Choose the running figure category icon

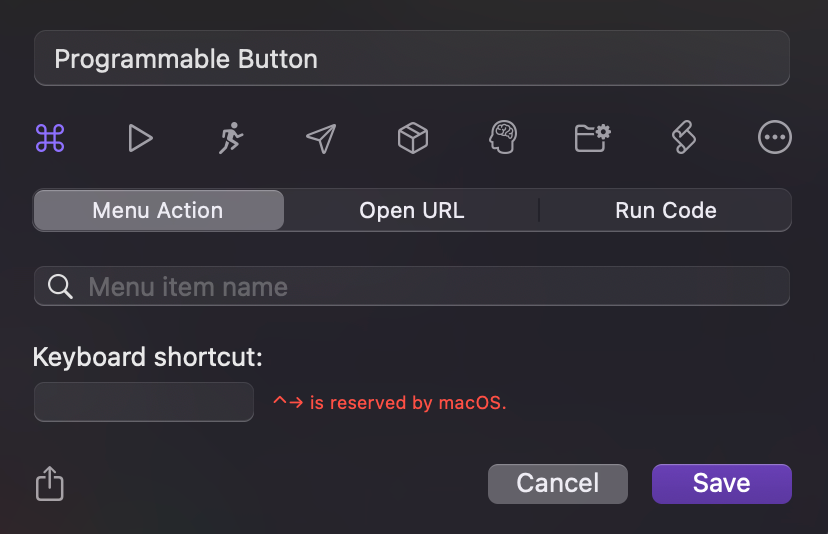point(231,138)
